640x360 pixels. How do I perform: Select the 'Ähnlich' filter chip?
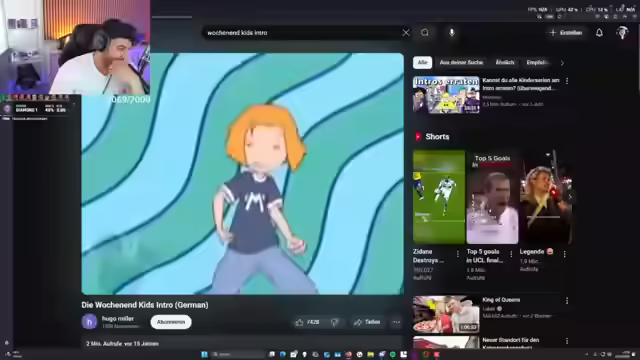click(505, 62)
